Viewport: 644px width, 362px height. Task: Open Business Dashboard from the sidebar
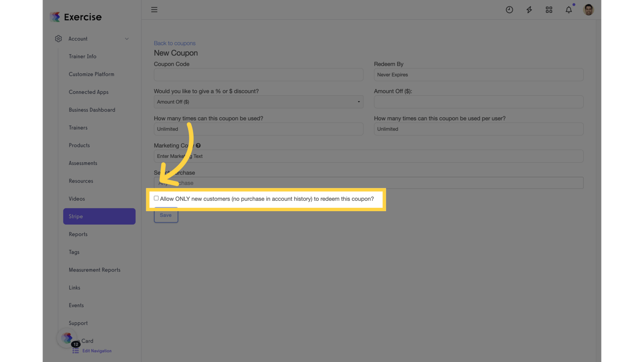tap(92, 110)
